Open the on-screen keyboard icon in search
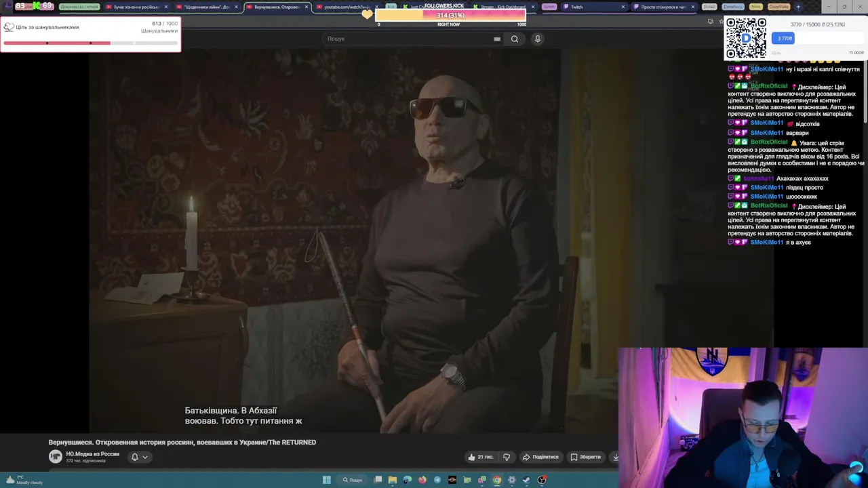The image size is (868, 488). pyautogui.click(x=497, y=39)
